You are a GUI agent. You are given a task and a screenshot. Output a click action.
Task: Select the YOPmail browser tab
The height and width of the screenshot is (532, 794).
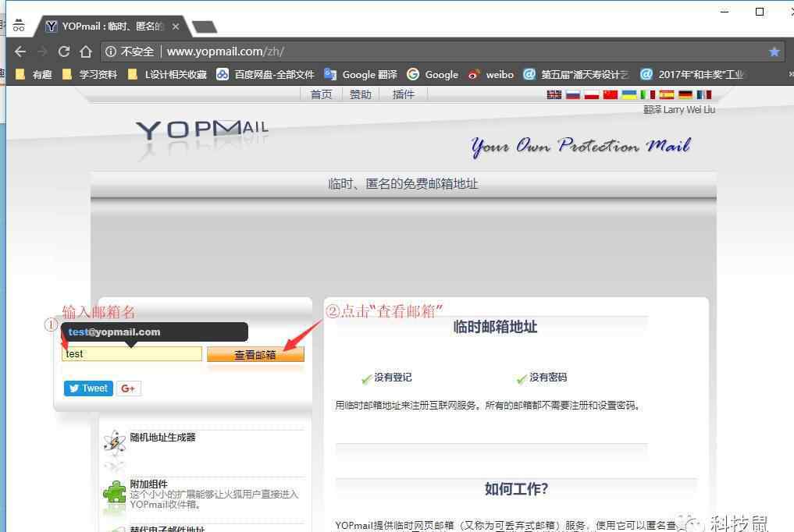click(x=112, y=27)
